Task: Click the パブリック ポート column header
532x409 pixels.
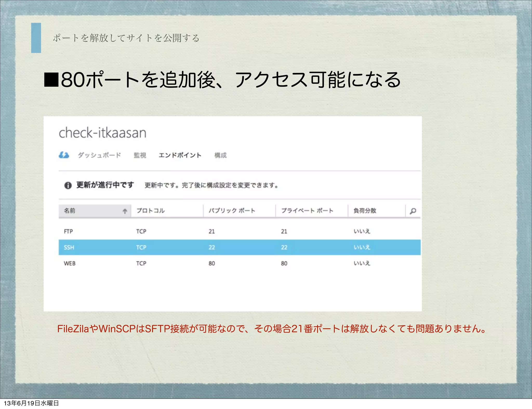Action: click(239, 211)
